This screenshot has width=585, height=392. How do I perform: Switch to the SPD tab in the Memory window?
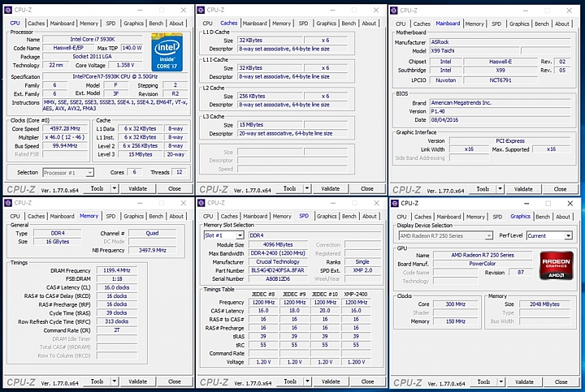click(110, 216)
